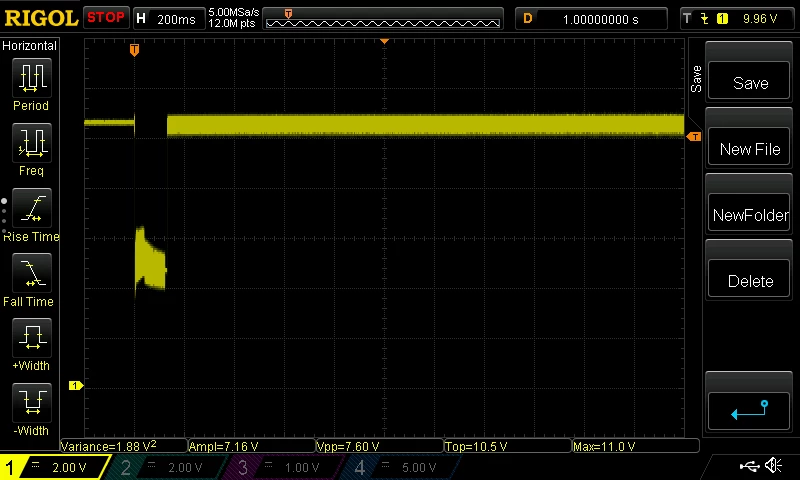Select the Freq measurement icon

32,143
